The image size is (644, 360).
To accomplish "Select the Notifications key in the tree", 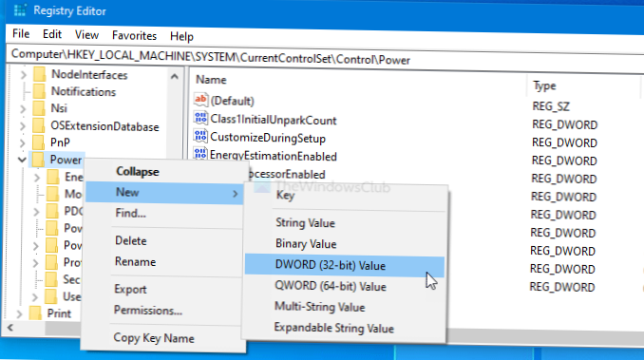I will point(84,91).
